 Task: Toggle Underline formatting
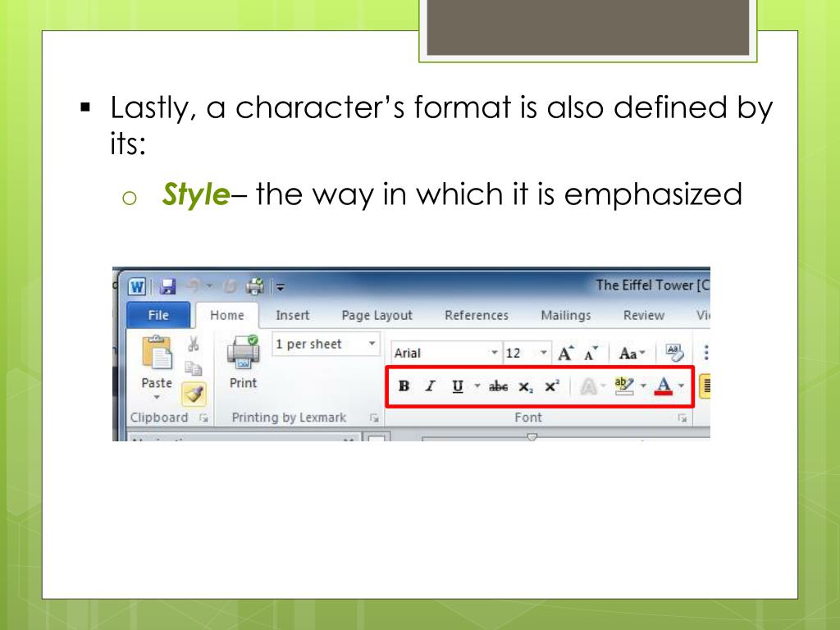[458, 386]
